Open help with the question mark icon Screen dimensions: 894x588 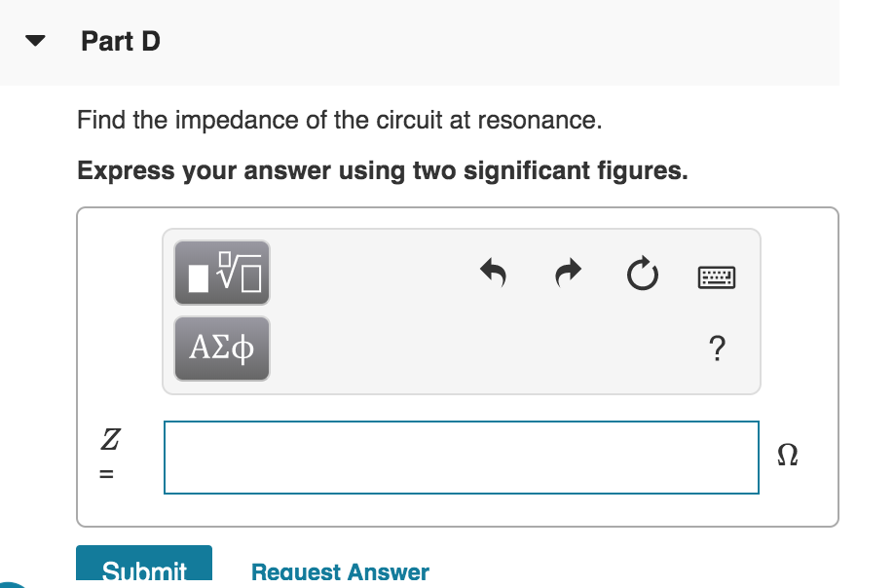pyautogui.click(x=718, y=350)
